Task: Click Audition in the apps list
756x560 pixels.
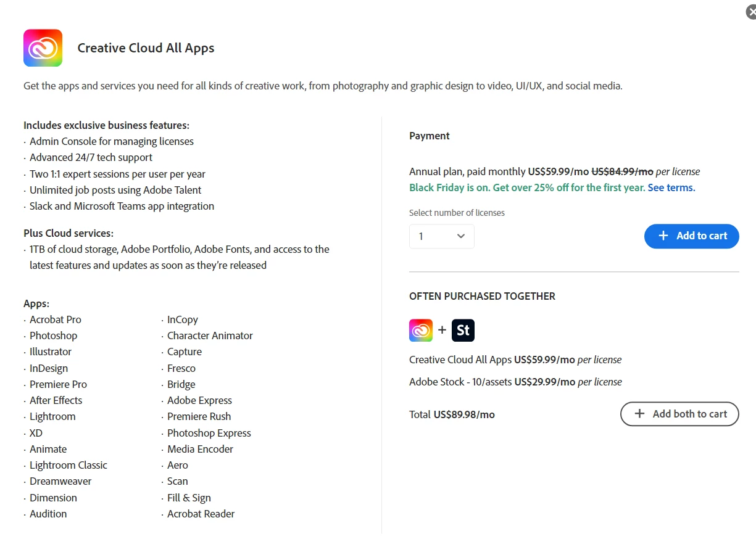Action: click(x=48, y=514)
